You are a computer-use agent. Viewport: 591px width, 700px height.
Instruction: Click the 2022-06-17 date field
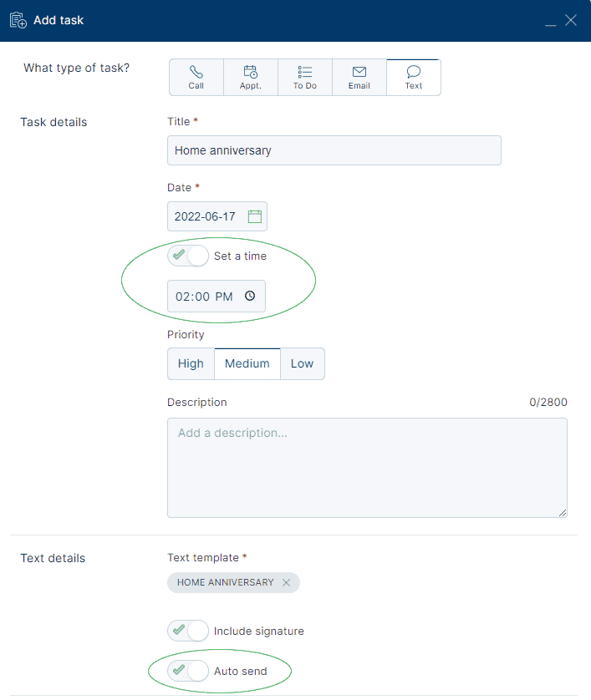pos(206,216)
